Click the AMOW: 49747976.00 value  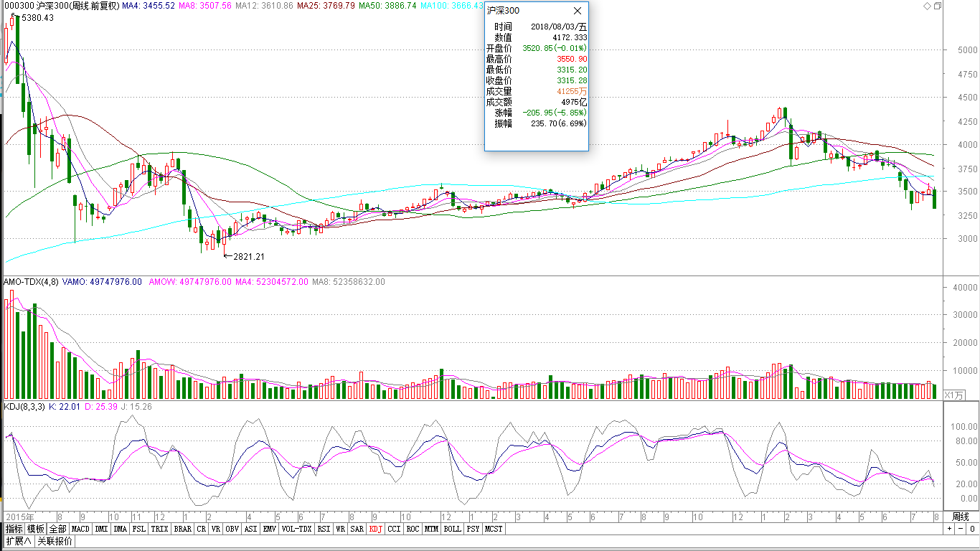click(190, 282)
